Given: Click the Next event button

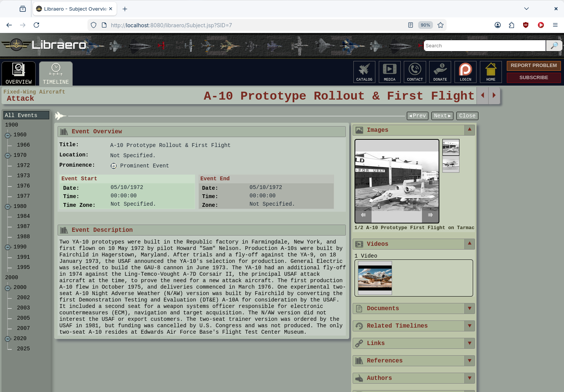Looking at the screenshot, I should click(x=442, y=116).
